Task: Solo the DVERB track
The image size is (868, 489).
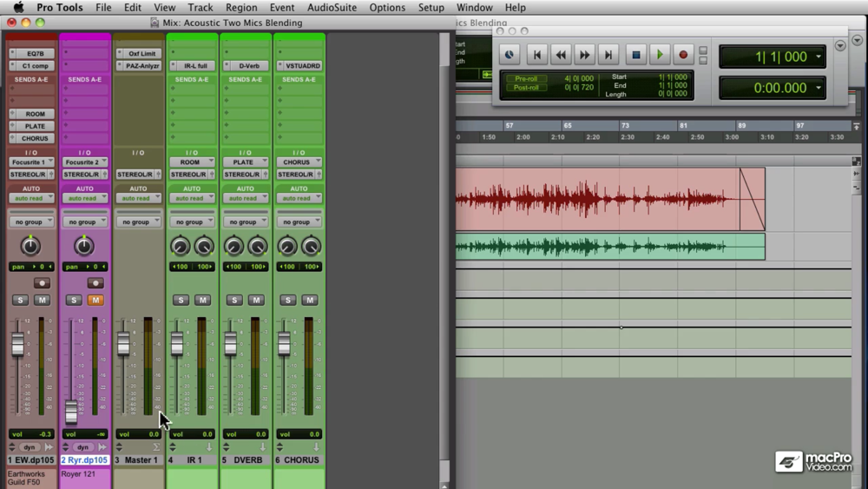Action: click(234, 301)
